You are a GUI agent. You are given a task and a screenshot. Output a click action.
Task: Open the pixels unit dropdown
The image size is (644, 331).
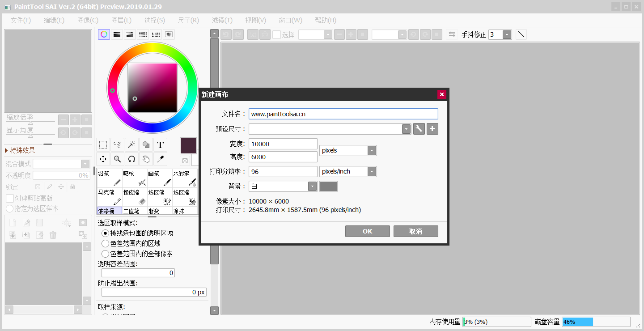pyautogui.click(x=372, y=150)
